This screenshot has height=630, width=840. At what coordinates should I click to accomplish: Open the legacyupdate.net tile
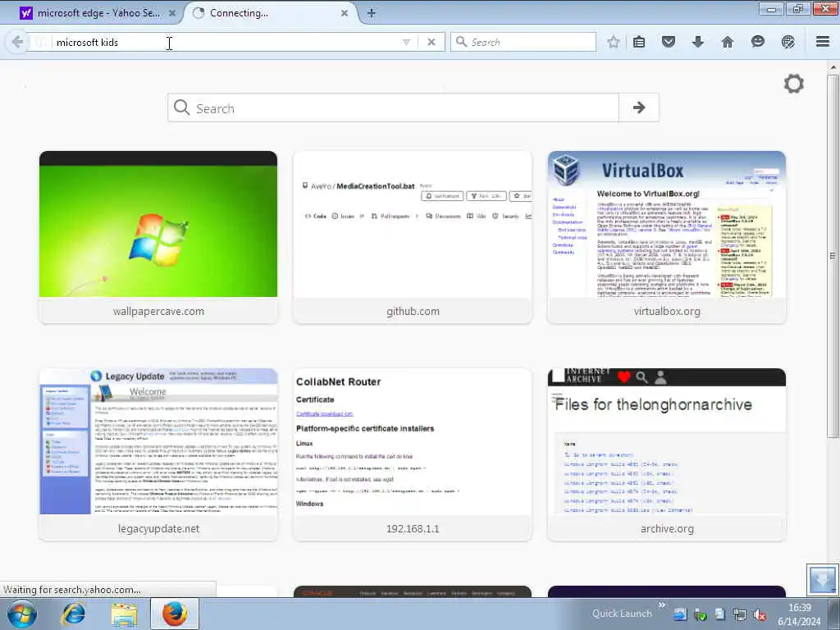pos(158,454)
